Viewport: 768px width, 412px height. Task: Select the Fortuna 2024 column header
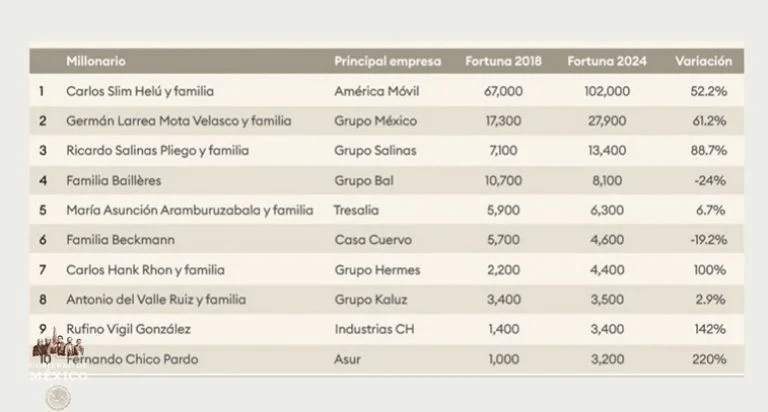(x=606, y=61)
